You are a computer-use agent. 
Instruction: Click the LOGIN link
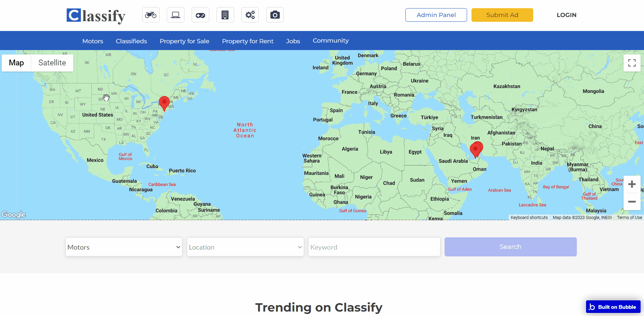[567, 15]
